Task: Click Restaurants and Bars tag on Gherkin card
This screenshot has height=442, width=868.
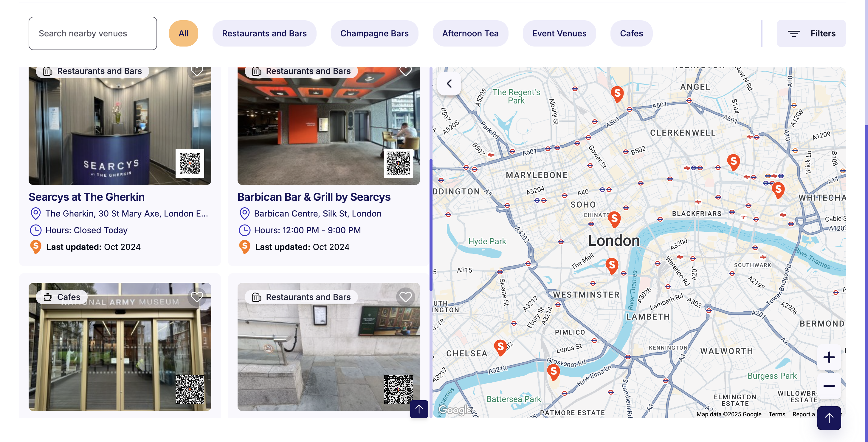Action: pos(93,71)
